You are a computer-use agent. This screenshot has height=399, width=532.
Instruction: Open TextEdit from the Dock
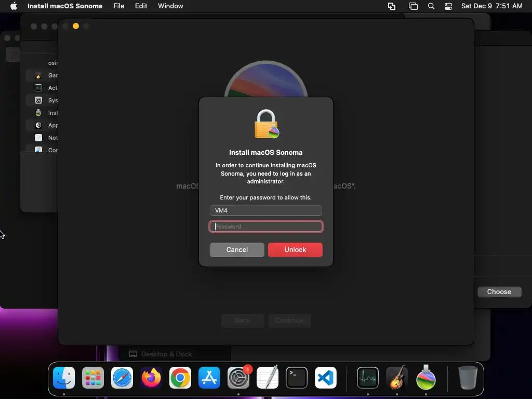pos(268,378)
